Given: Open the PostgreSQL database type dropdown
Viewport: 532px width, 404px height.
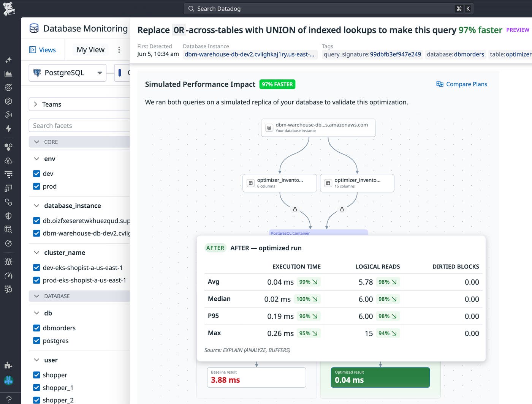Looking at the screenshot, I should point(67,73).
